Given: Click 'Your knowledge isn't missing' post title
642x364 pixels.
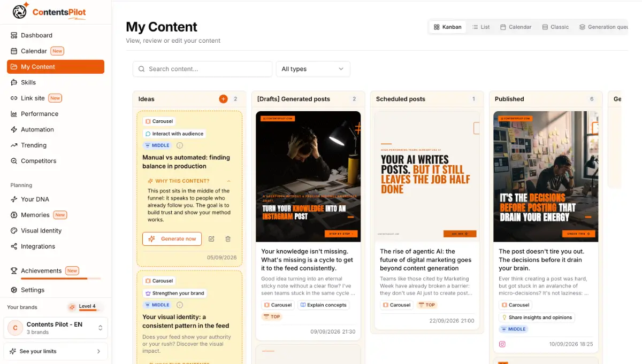Looking at the screenshot, I should (307, 260).
